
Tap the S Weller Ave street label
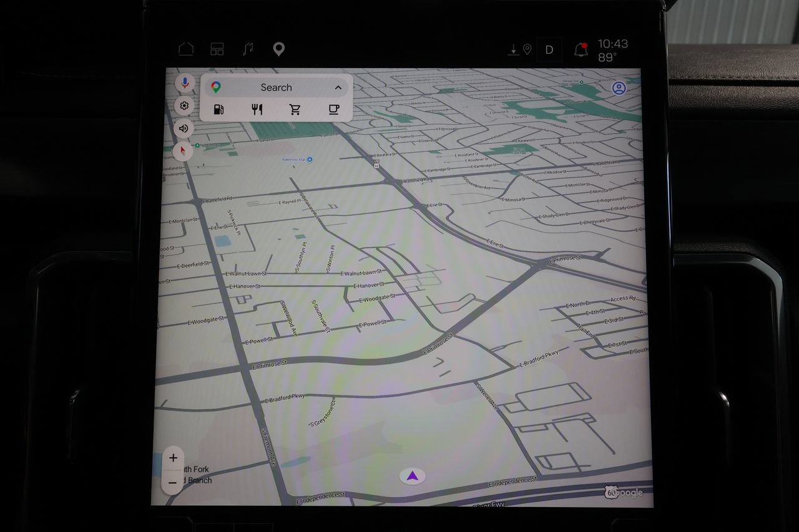tap(488, 396)
